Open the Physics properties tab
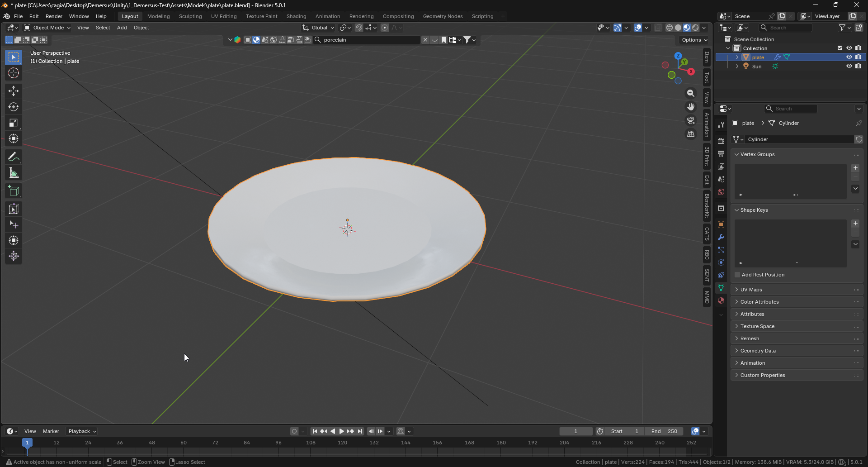Viewport: 868px width, 467px height. [x=721, y=262]
